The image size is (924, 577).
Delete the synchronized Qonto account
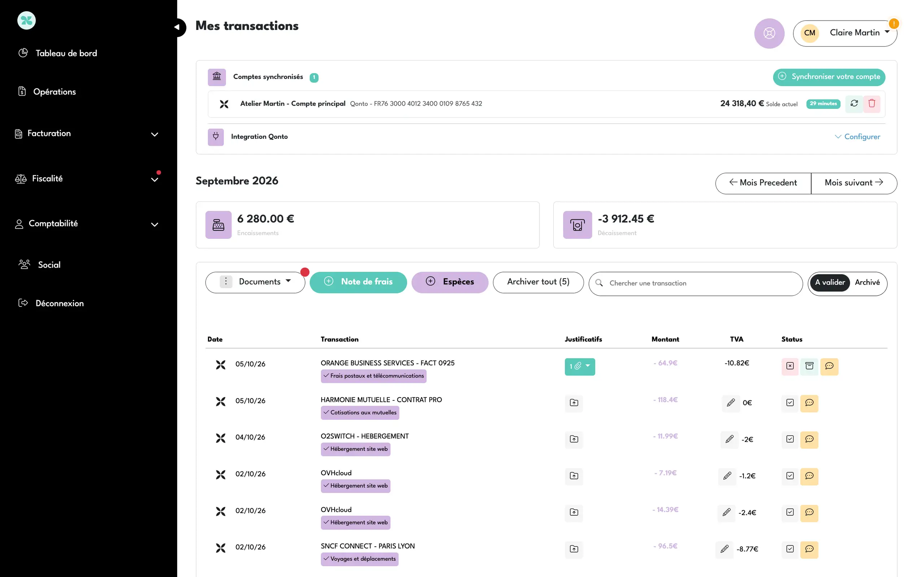click(872, 103)
